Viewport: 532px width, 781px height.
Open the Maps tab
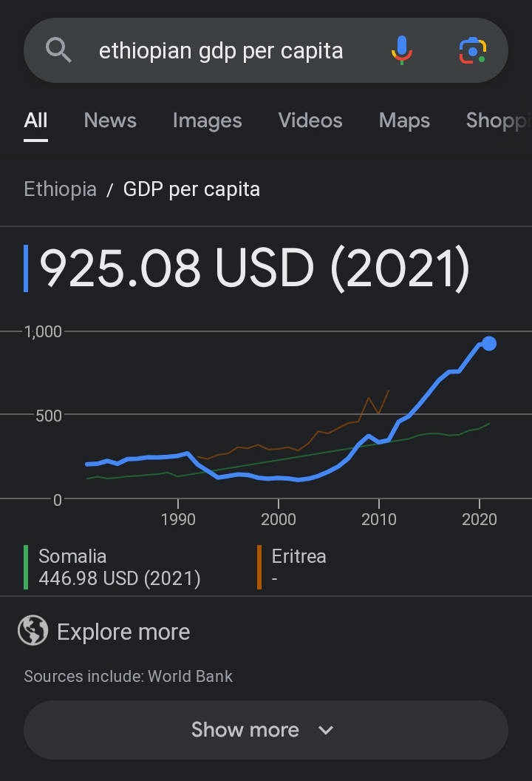(404, 120)
